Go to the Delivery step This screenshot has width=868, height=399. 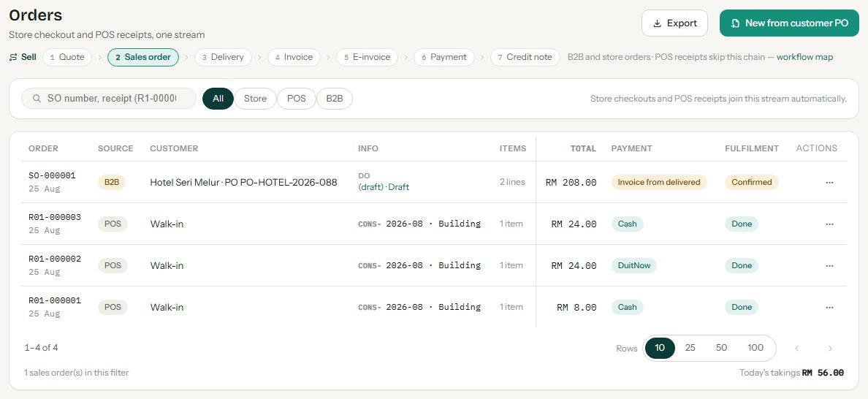pos(223,57)
